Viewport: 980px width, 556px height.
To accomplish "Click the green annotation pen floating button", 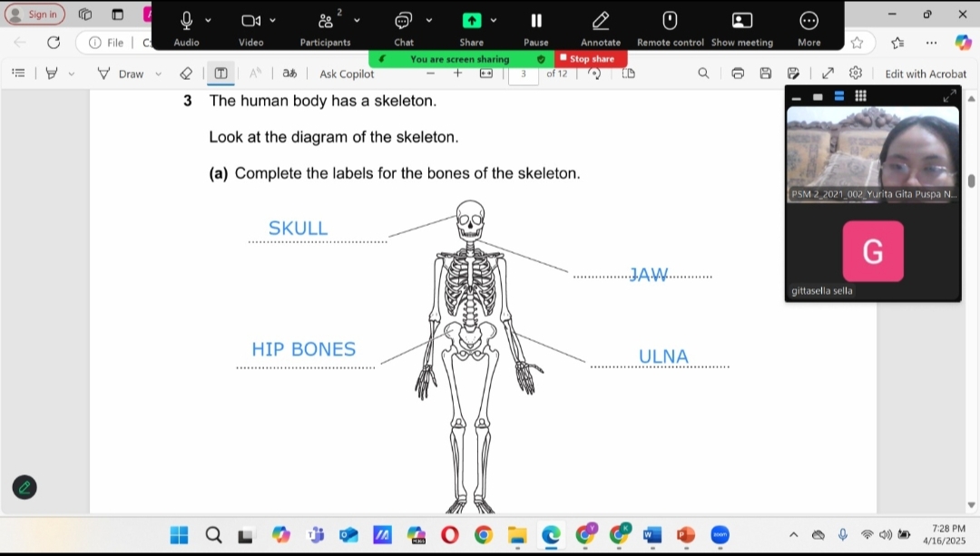I will 24,487.
